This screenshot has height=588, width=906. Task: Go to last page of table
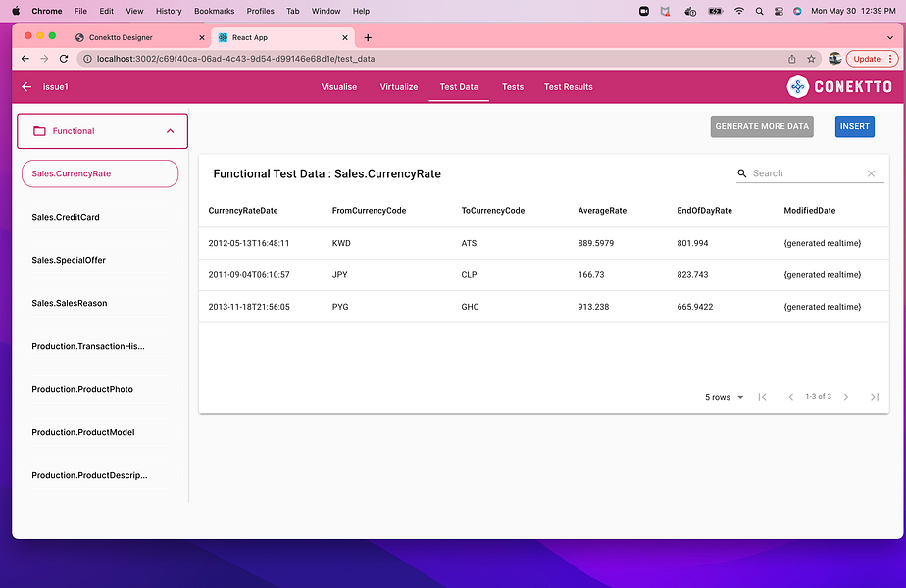pos(875,397)
